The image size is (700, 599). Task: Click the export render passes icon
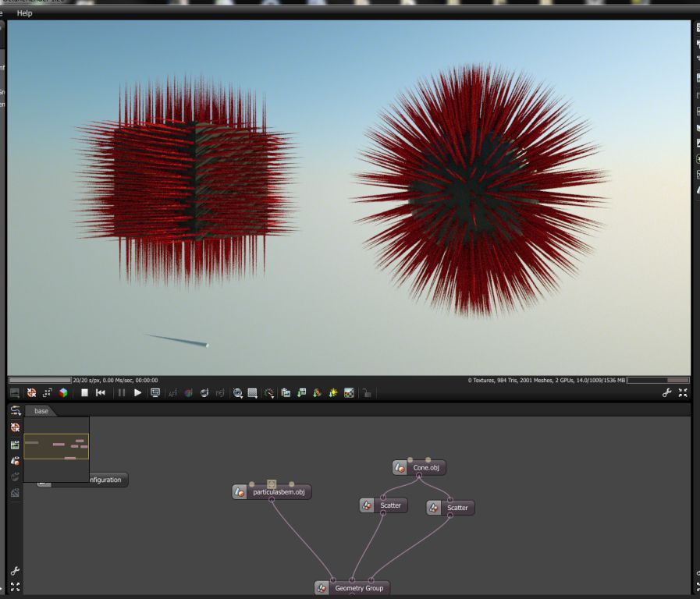pyautogui.click(x=318, y=393)
